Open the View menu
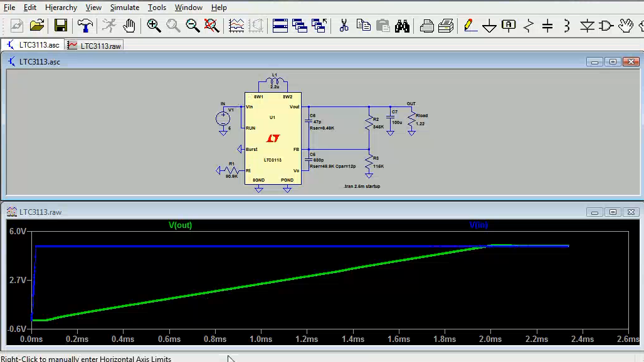This screenshot has width=644, height=362. pos(93,8)
